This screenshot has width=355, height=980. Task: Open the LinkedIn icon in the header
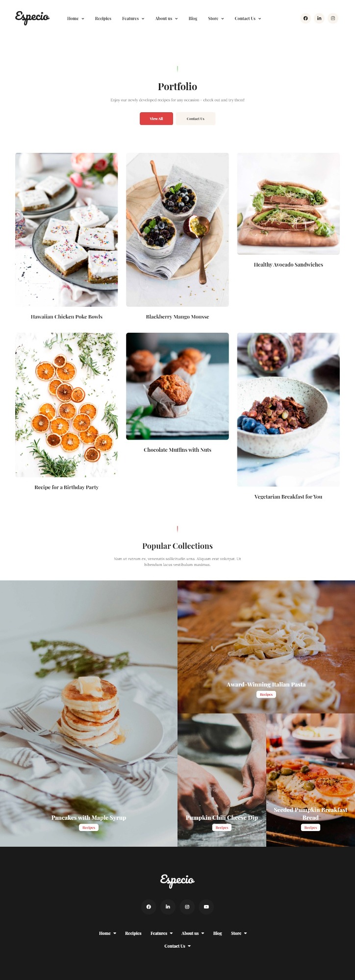[319, 18]
